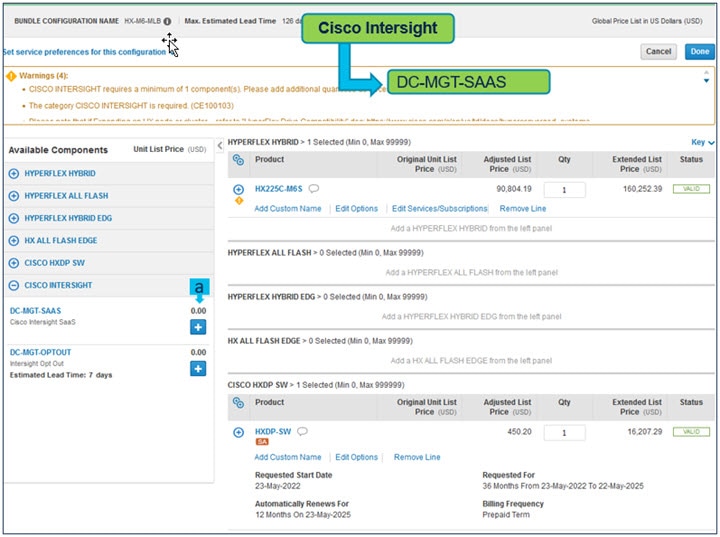
Task: Expand HYPERFLEX HYBRID category in Available Components
Action: (x=14, y=174)
